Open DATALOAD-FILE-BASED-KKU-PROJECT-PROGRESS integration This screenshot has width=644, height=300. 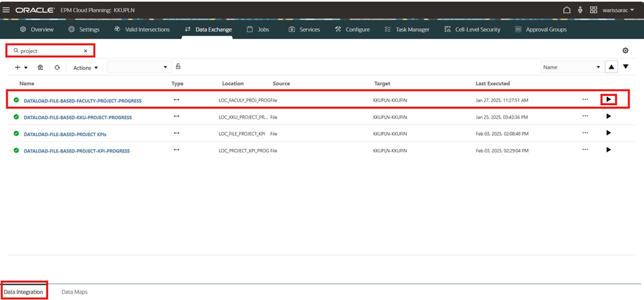(78, 117)
